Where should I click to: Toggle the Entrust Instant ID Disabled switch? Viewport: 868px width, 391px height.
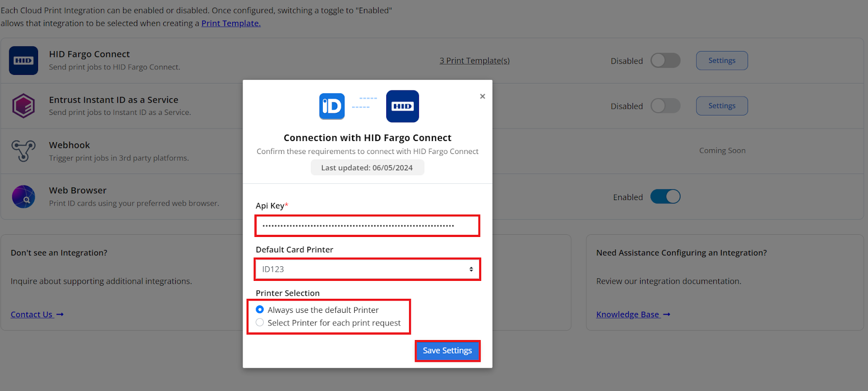[666, 106]
